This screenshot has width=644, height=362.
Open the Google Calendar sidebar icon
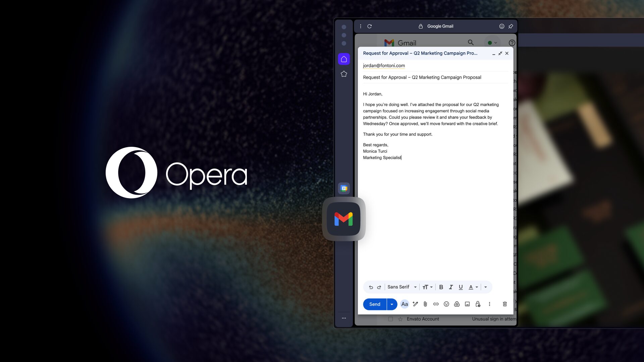(343, 188)
